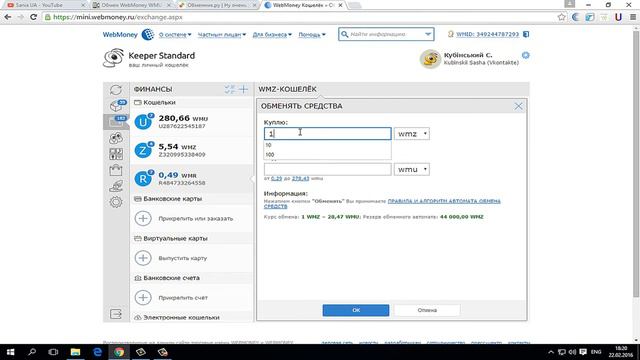Click the minimum amount 0,29 link
This screenshot has height=360, width=640.
pyautogui.click(x=276, y=178)
